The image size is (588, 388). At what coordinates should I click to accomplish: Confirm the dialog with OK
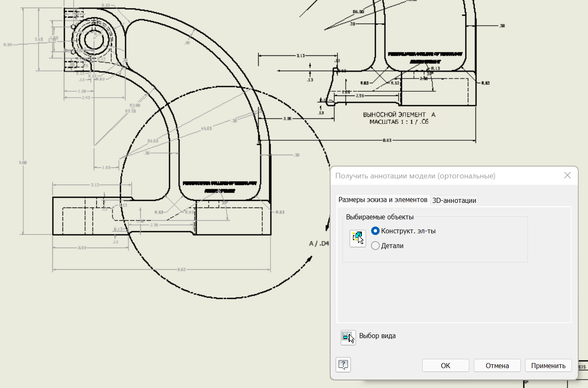click(446, 366)
